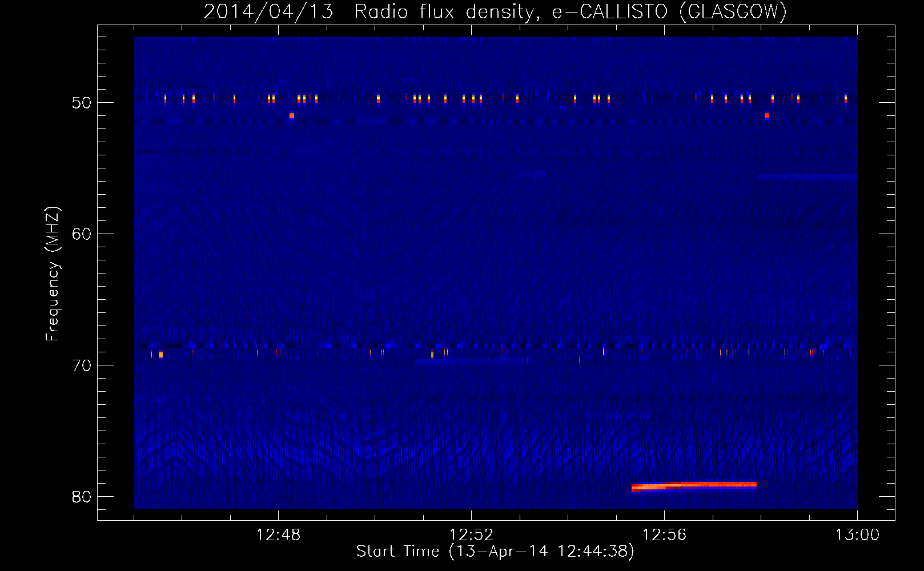Click the orange spot at 51 MHz near 12:58

767,115
